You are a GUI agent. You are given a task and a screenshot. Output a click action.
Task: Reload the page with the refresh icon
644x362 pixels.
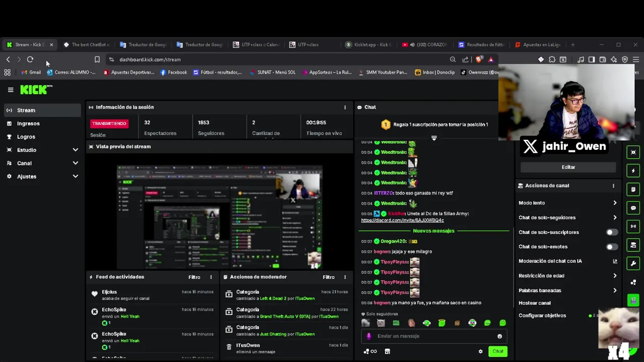[30, 59]
